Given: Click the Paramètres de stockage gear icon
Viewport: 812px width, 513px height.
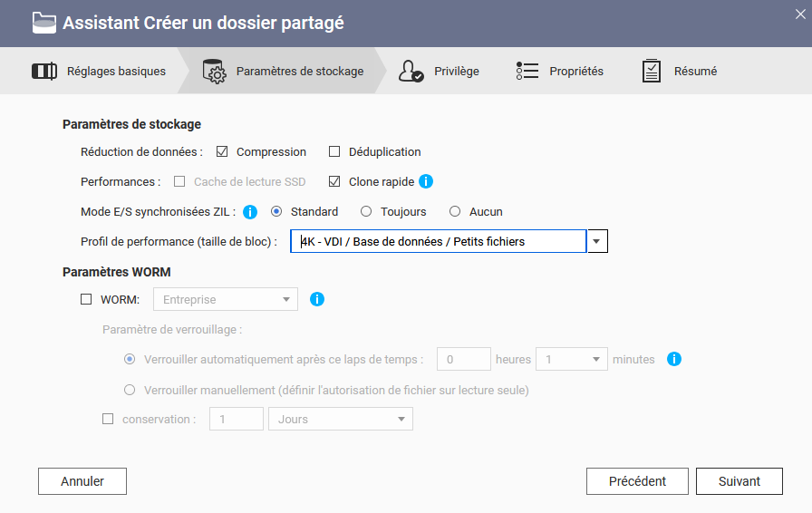Looking at the screenshot, I should tap(214, 72).
